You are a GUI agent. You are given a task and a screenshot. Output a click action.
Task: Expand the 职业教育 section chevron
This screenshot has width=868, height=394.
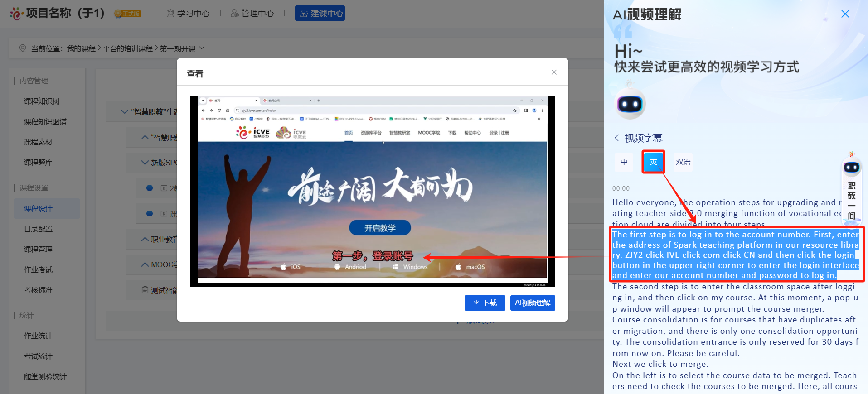(145, 239)
